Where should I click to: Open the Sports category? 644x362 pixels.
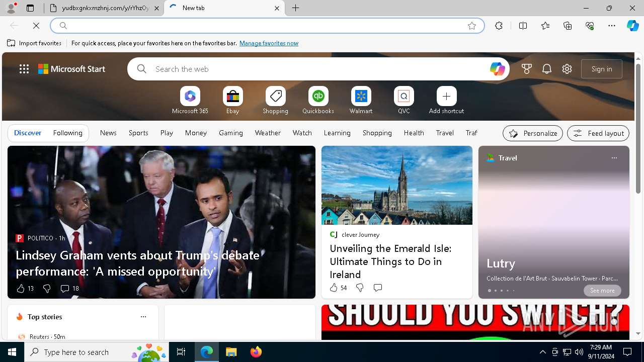click(138, 133)
